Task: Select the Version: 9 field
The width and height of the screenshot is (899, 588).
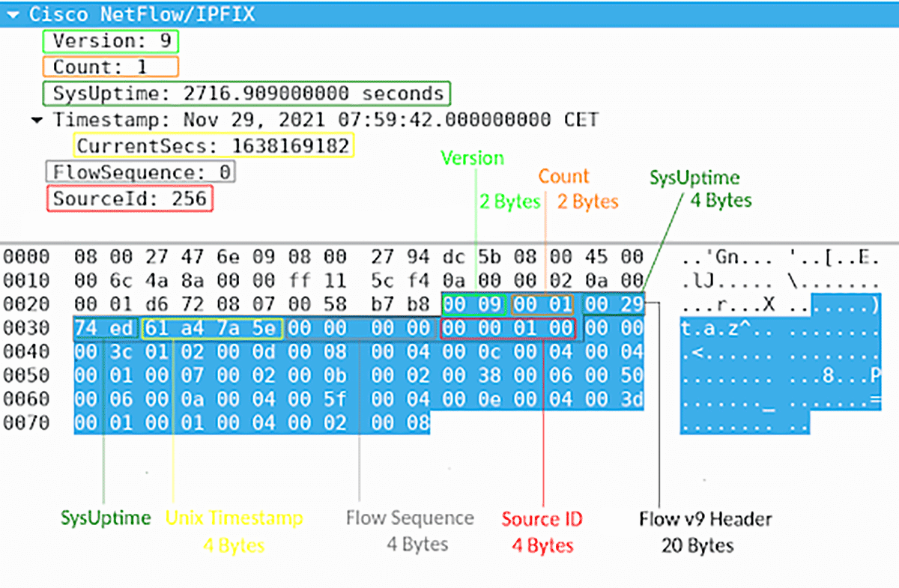Action: (111, 41)
